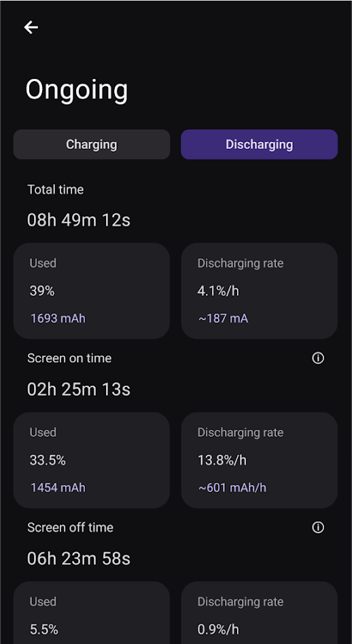Open Screen off time info icon

click(x=318, y=527)
